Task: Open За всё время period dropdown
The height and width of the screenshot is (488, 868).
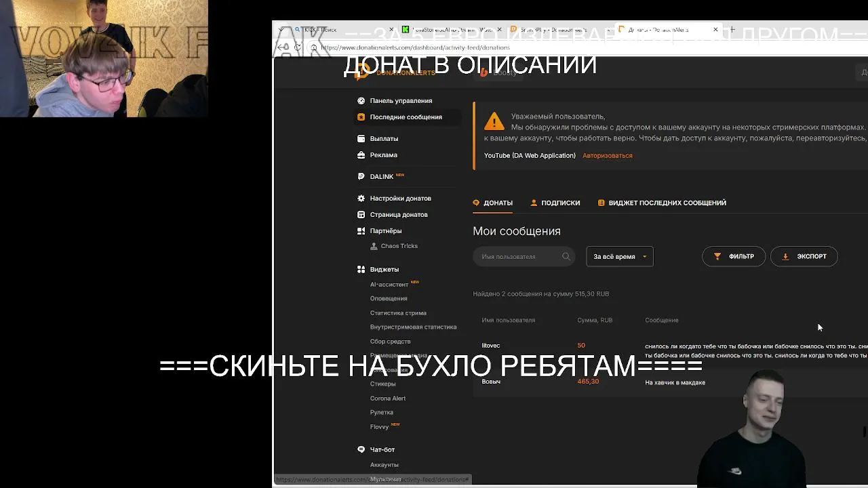Action: (619, 256)
